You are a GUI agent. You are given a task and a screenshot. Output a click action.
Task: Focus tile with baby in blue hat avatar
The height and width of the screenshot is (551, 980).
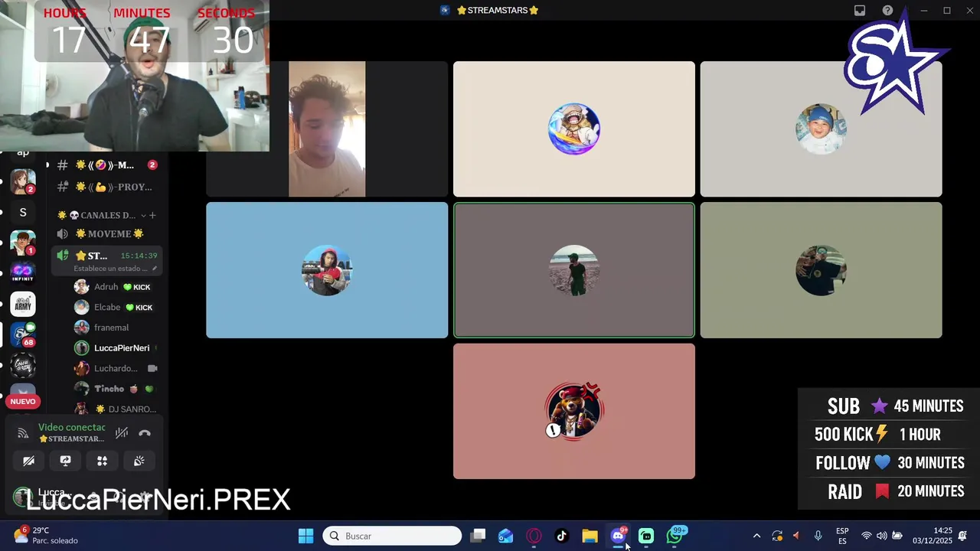(x=821, y=129)
